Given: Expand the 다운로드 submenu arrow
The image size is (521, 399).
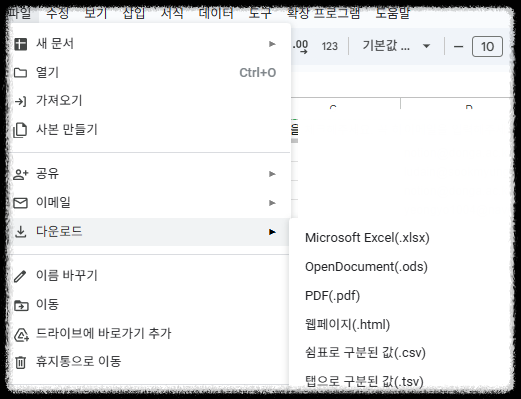Looking at the screenshot, I should [x=272, y=232].
